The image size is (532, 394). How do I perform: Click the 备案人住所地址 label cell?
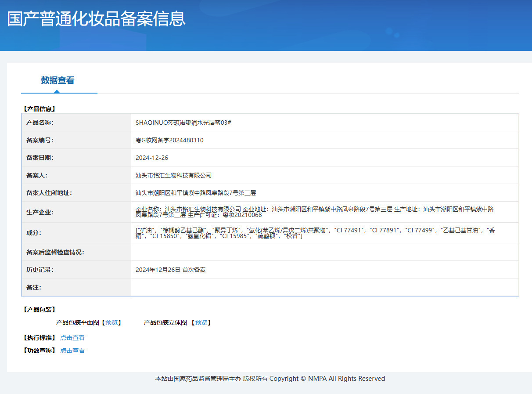(76, 193)
